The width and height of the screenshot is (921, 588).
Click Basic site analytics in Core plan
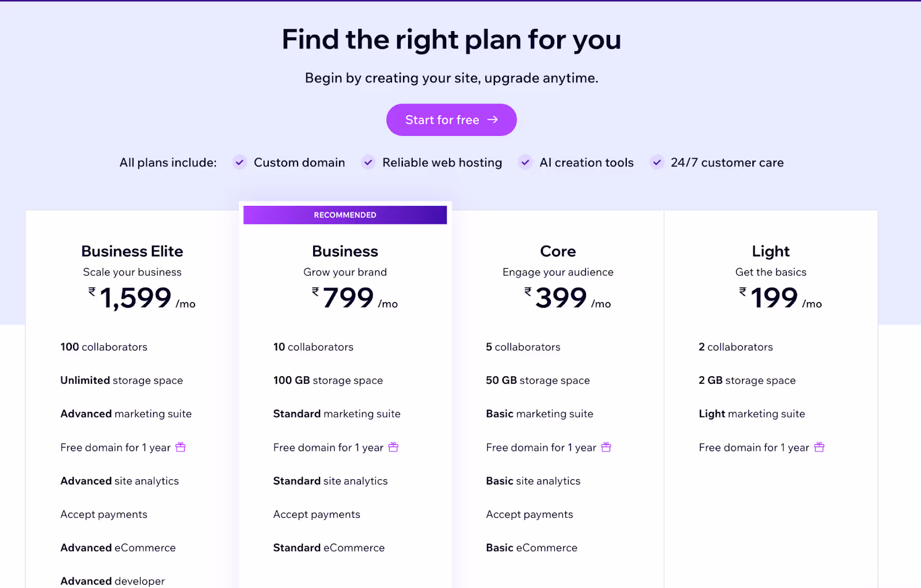point(533,481)
